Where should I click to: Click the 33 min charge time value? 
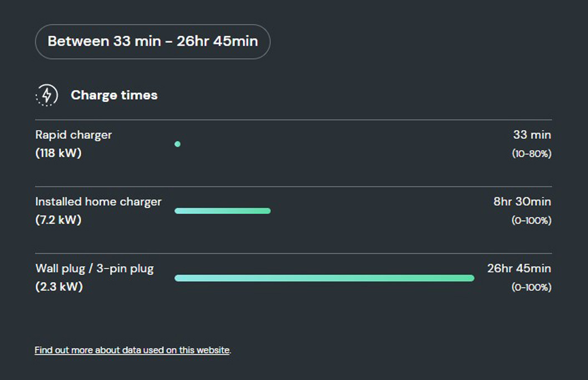[531, 135]
